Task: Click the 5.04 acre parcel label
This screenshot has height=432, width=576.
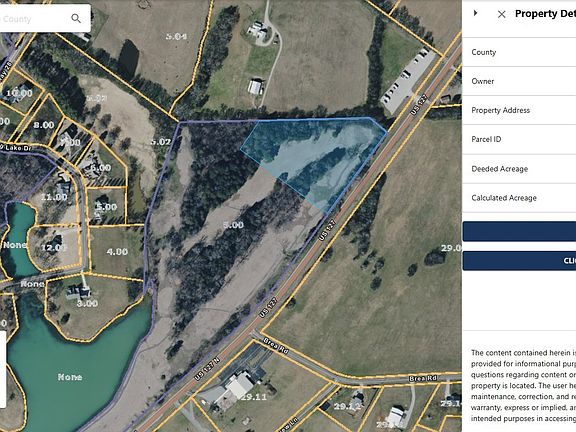Action: coord(176,36)
